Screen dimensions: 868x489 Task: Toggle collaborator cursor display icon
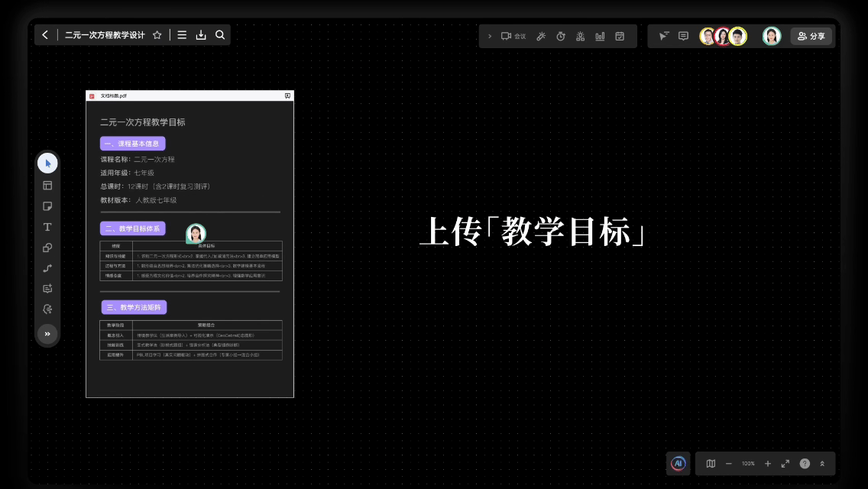click(664, 36)
